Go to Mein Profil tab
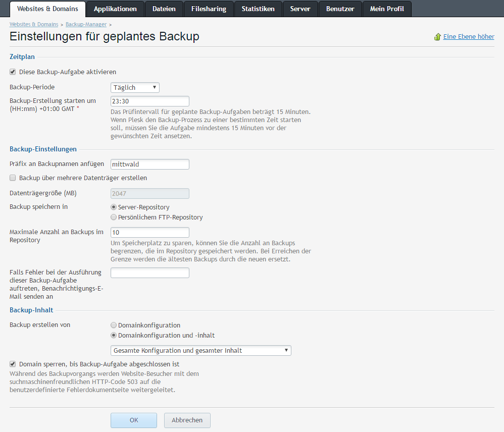 point(387,9)
